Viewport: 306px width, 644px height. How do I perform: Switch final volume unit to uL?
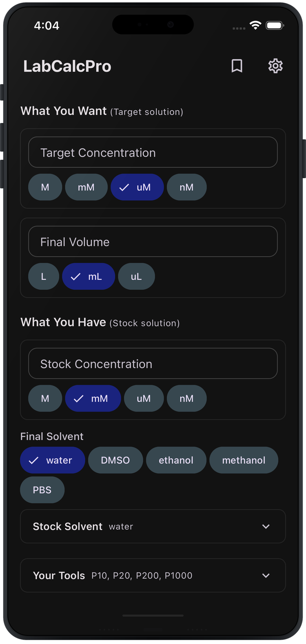[136, 276]
